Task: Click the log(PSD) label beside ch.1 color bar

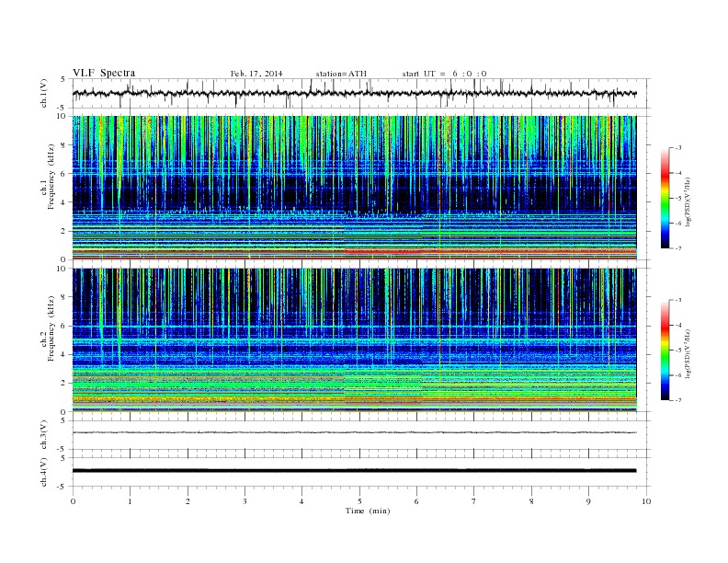Action: point(688,202)
